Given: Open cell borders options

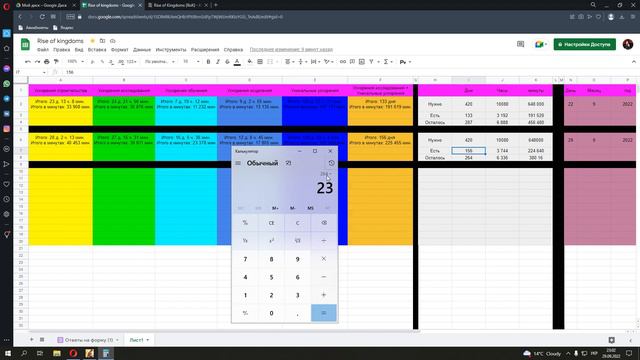Looking at the screenshot, I should (260, 62).
